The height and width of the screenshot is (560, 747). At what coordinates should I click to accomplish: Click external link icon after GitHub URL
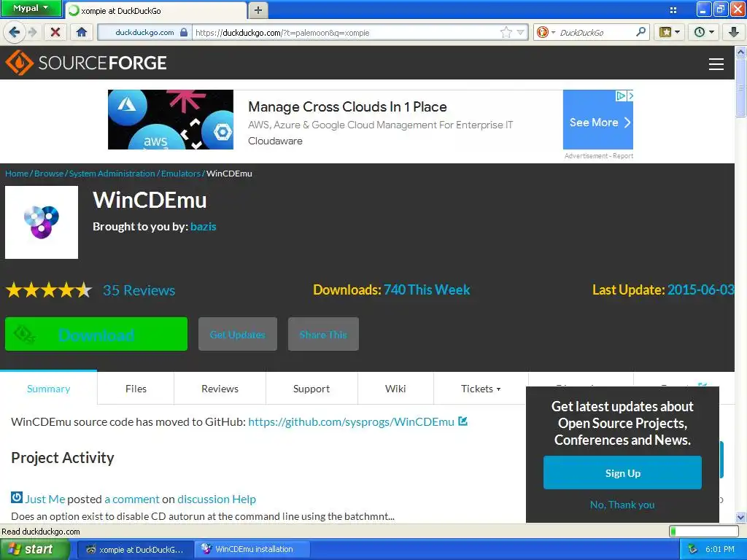462,421
